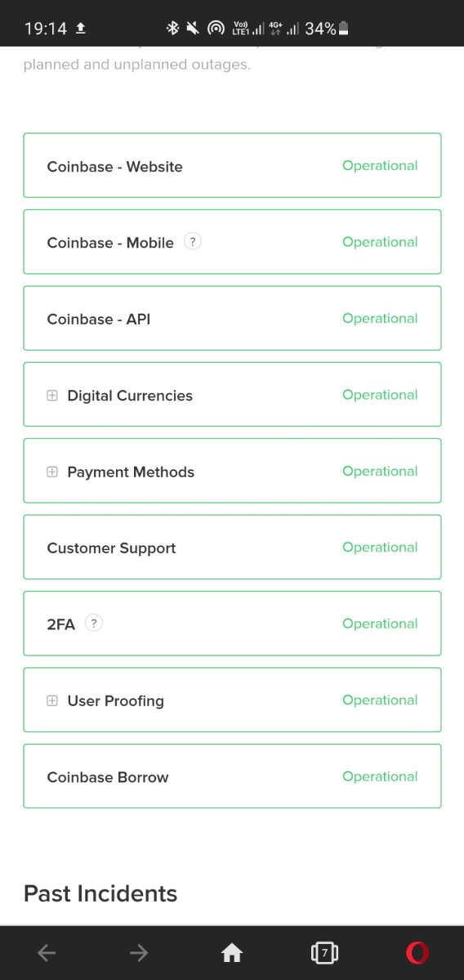
Task: Expand the Payment Methods group
Action: tap(52, 472)
